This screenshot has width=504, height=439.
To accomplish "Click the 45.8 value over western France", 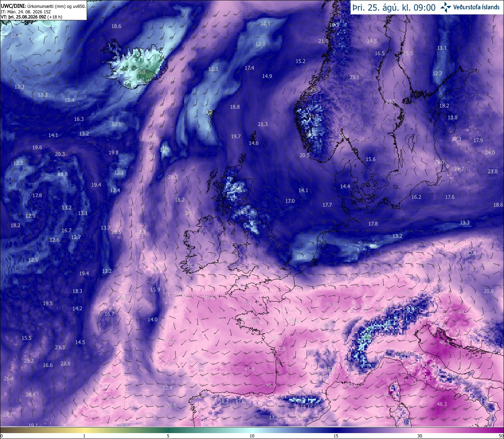I will (249, 369).
